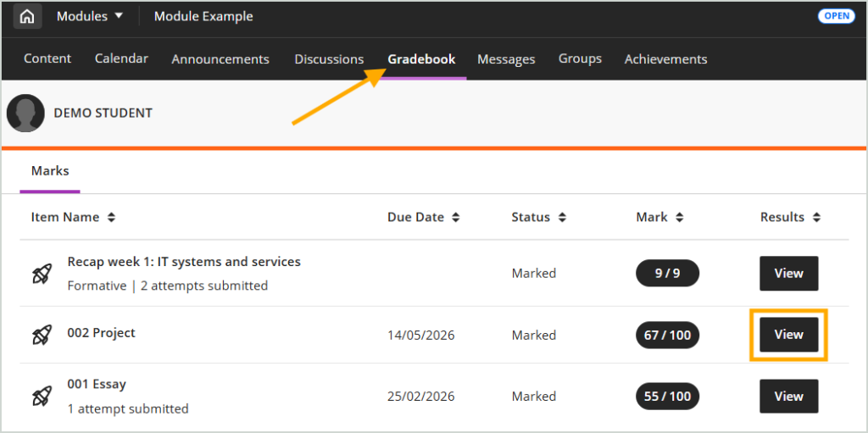Image resolution: width=868 pixels, height=433 pixels.
Task: Select the Marks tab
Action: [50, 170]
